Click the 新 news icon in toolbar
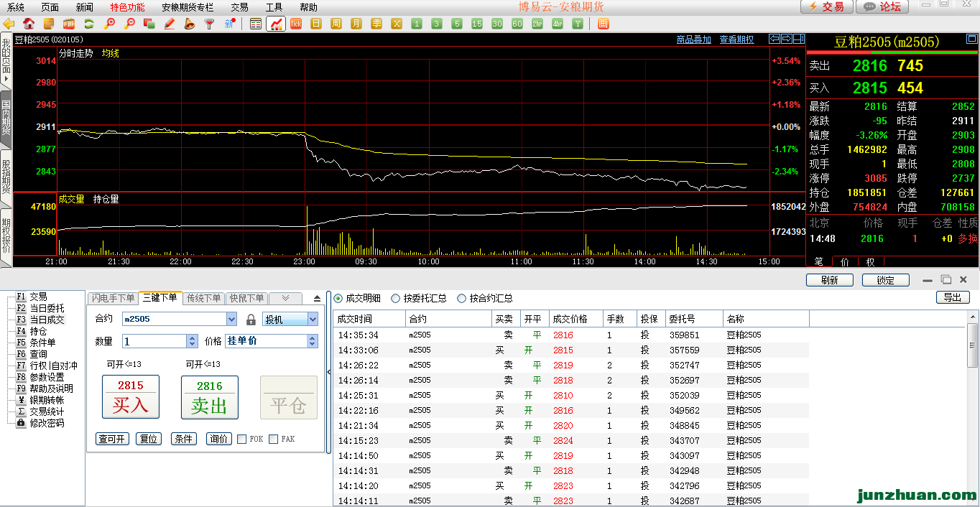980x507 pixels. [x=230, y=24]
